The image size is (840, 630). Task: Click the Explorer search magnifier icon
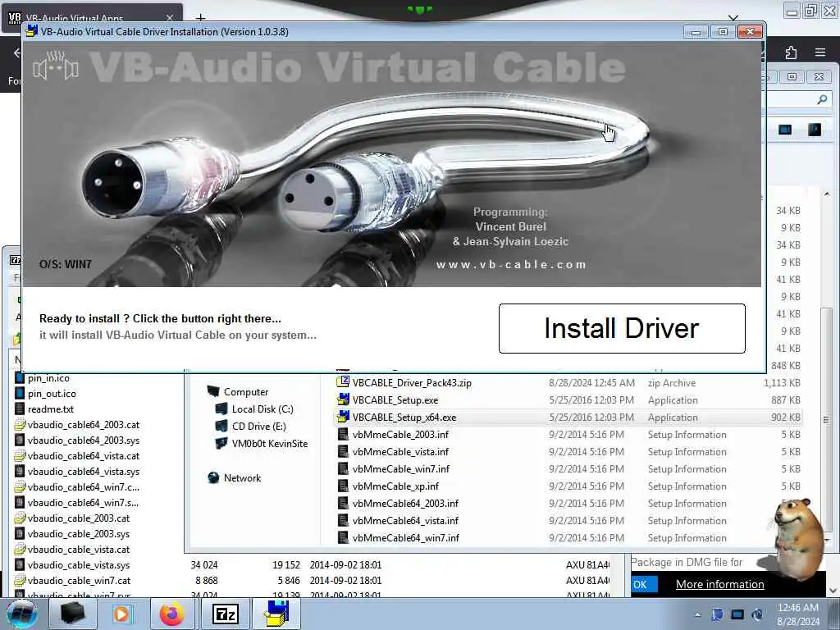822,99
